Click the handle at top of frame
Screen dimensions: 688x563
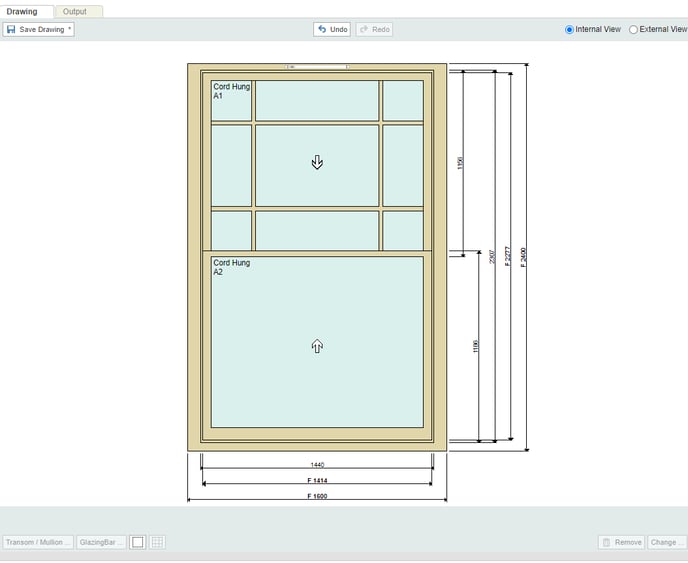click(x=317, y=67)
